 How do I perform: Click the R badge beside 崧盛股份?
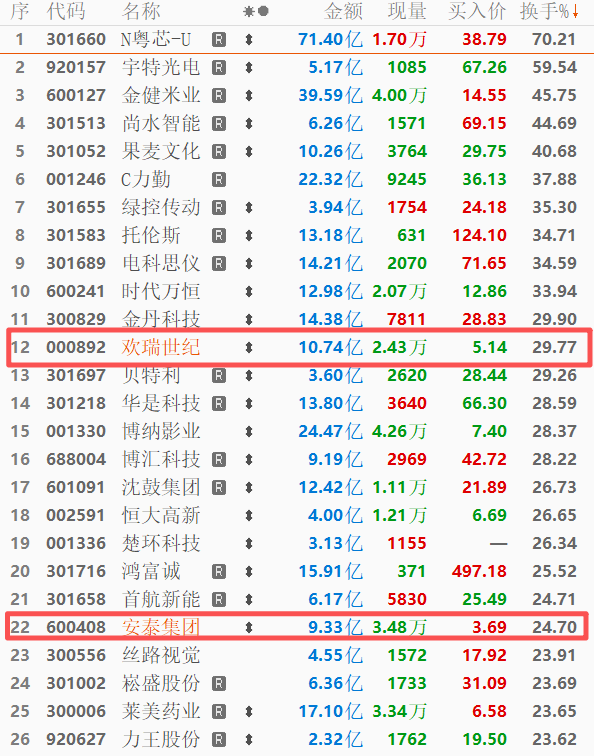pos(219,683)
